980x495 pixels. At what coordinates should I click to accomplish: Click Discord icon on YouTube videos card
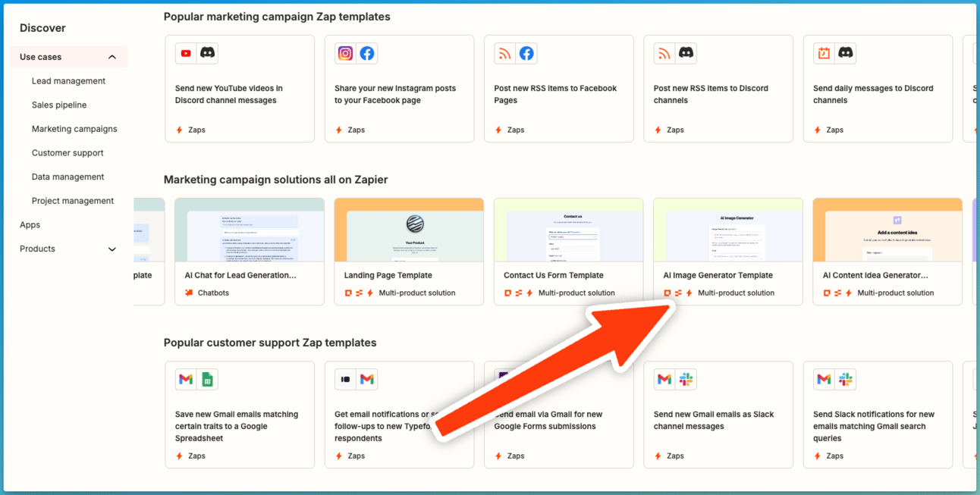coord(207,53)
